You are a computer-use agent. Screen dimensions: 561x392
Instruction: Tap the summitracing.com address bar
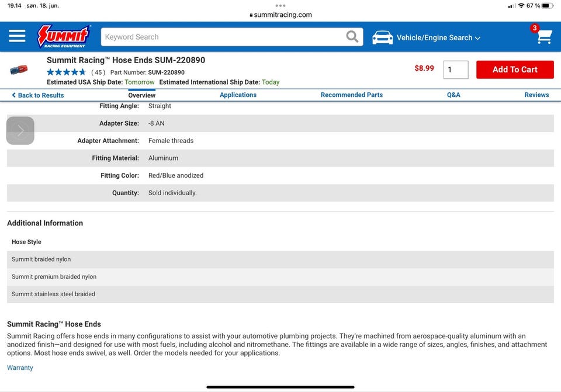coord(280,15)
